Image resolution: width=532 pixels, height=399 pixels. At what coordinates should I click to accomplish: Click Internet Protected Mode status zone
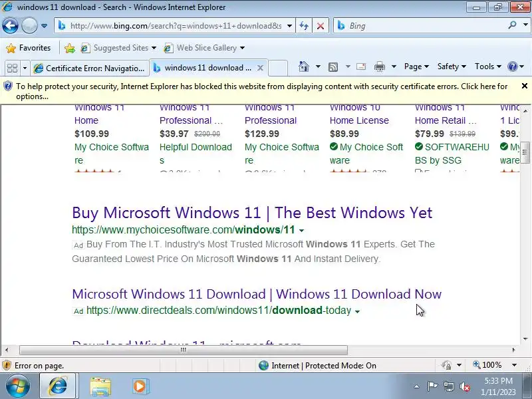(x=318, y=365)
